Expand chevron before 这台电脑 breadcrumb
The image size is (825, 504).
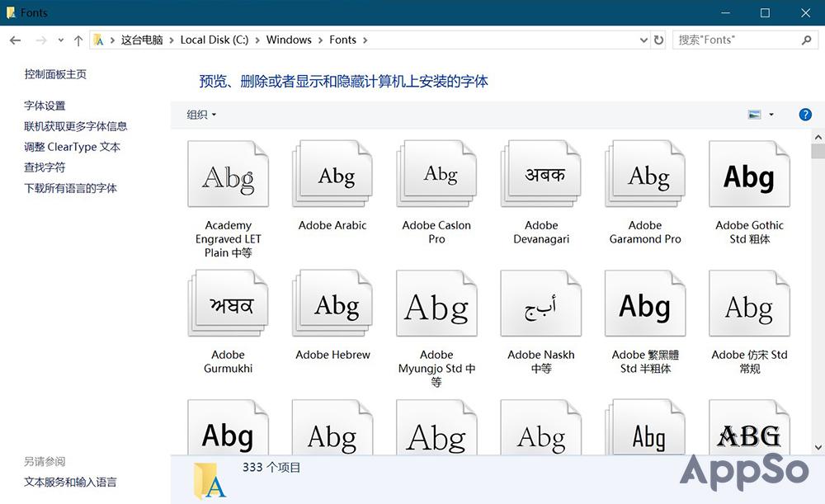(112, 40)
